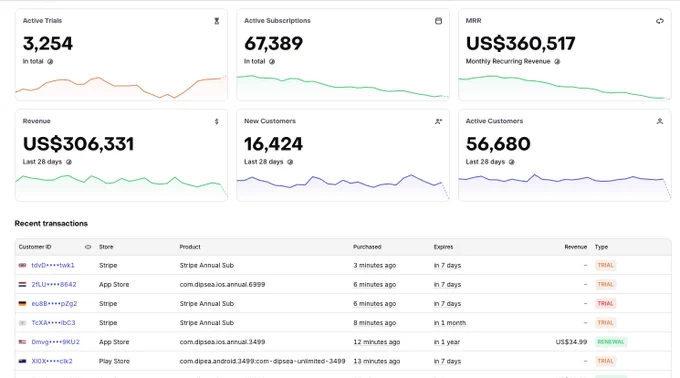Click 'in 1 year' expiry cell
This screenshot has height=378, width=680.
(x=447, y=342)
